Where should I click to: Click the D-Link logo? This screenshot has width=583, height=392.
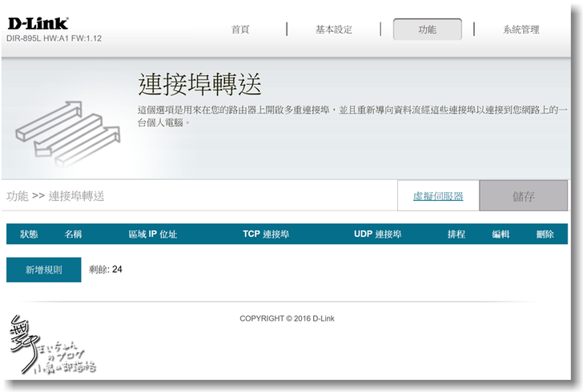(x=37, y=24)
